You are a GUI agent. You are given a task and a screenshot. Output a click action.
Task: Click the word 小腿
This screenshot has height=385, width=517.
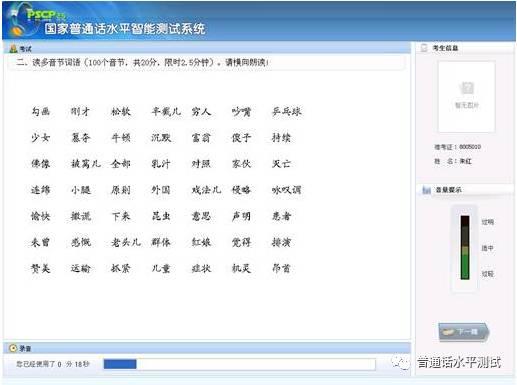pos(80,190)
